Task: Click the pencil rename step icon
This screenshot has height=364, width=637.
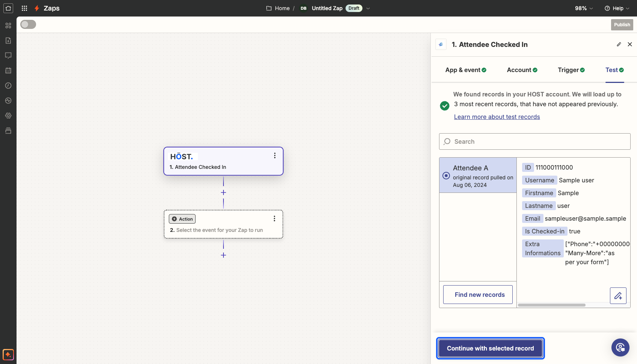Action: 619,44
